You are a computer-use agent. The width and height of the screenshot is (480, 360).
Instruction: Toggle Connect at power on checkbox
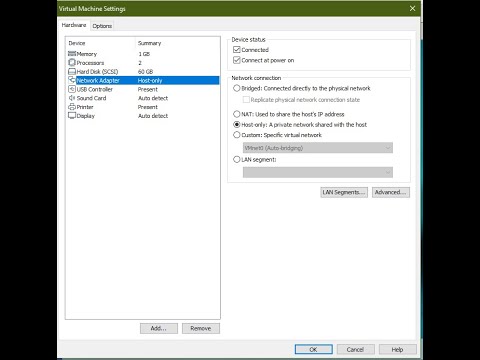(x=237, y=60)
